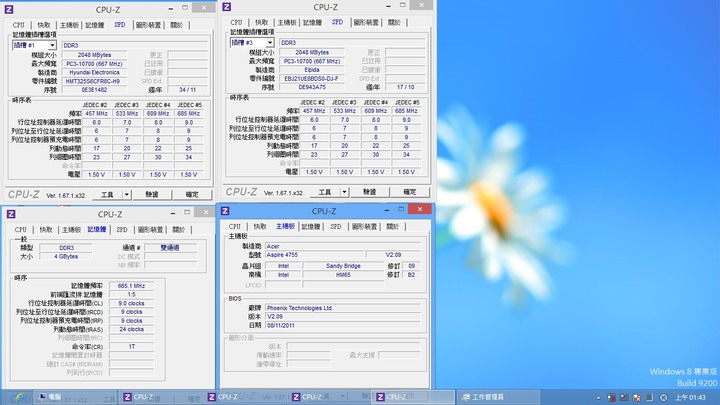The width and height of the screenshot is (720, 405).
Task: Click the channel value 雙通道
Action: (170, 248)
